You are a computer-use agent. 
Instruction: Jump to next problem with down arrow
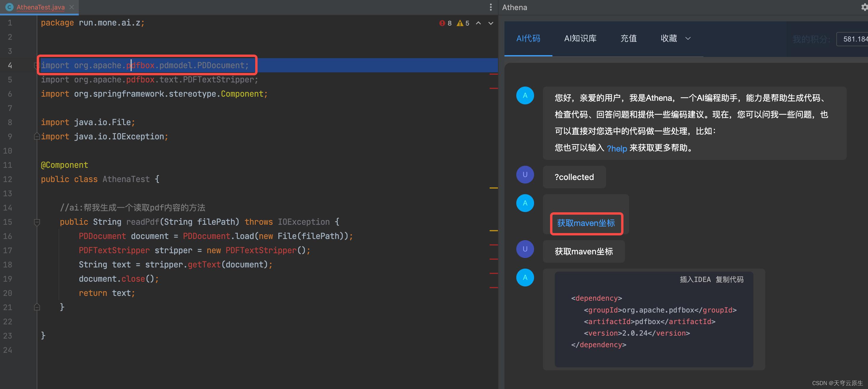[490, 23]
